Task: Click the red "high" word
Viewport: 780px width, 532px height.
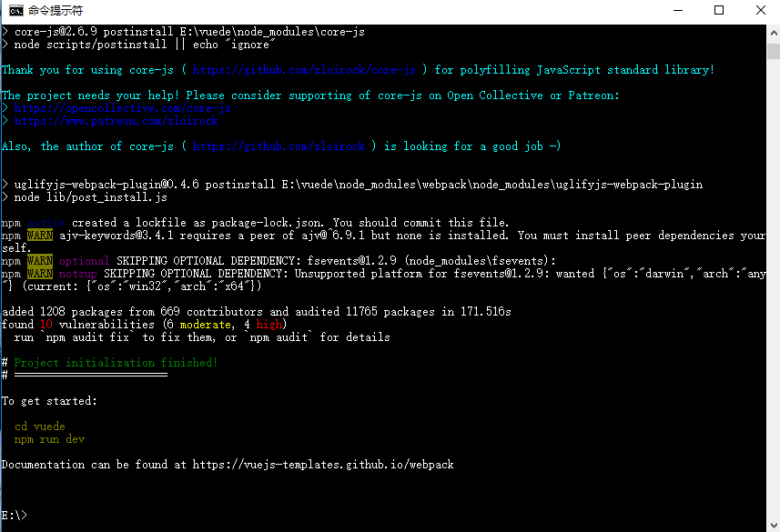Action: click(269, 325)
